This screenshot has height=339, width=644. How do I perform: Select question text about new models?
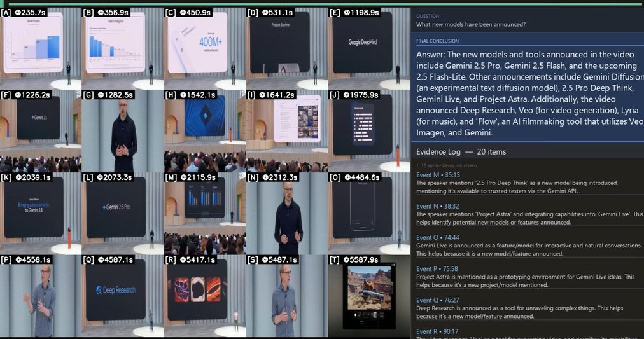(471, 25)
